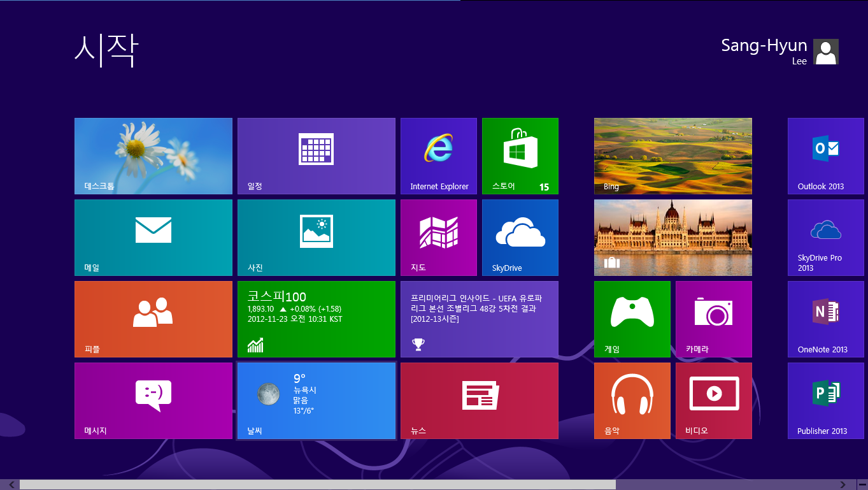Open the Bing landscape tile
The image size is (868, 490).
pyautogui.click(x=673, y=156)
